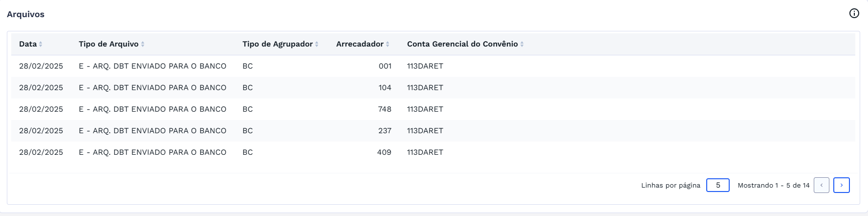Click the Mostrando 1 - 5 de 14 text

coord(773,185)
